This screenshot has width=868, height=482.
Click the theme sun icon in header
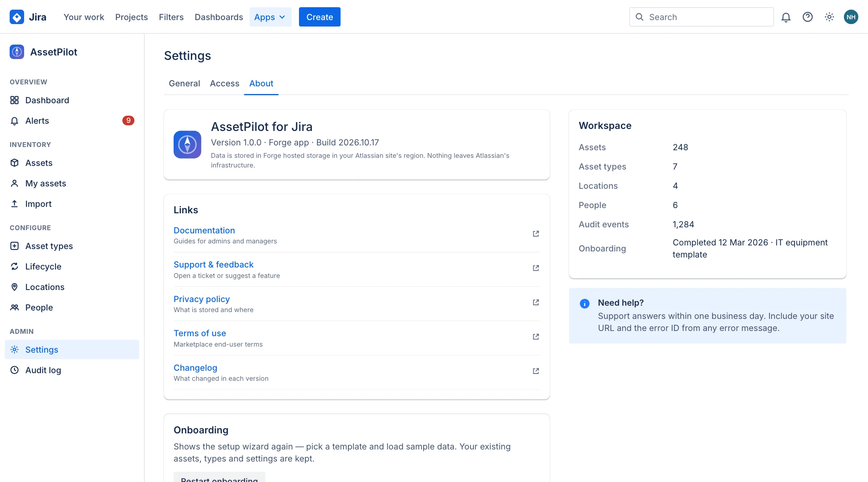[829, 17]
